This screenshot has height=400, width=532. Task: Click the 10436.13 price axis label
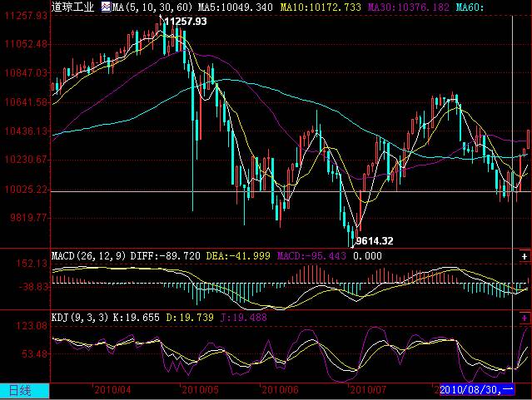pos(26,131)
